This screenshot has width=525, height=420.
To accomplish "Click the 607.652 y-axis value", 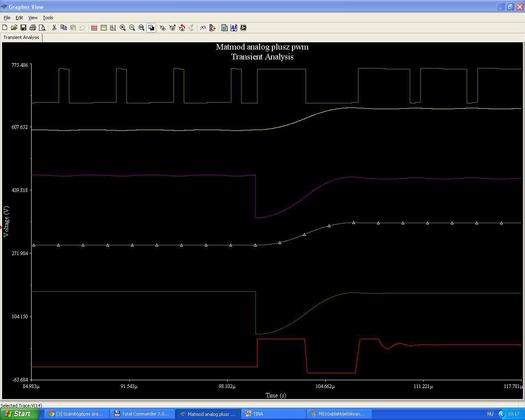I will pyautogui.click(x=20, y=127).
